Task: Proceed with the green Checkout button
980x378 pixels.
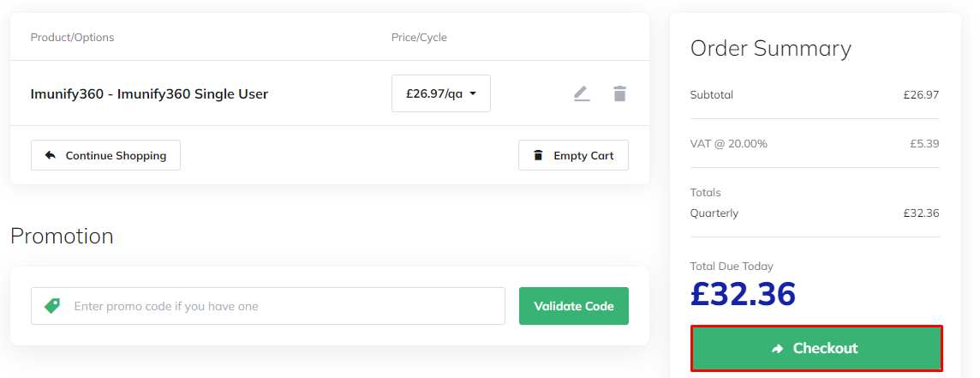Action: point(816,348)
